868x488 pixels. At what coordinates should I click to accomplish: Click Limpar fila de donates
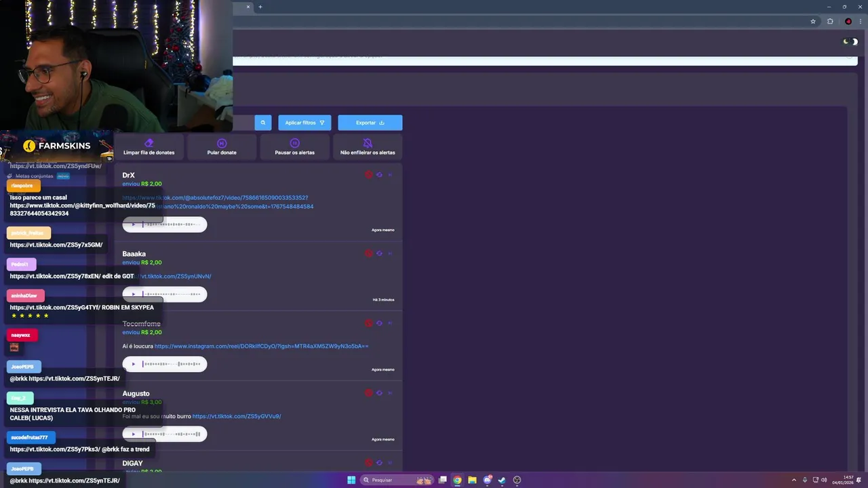pos(149,147)
